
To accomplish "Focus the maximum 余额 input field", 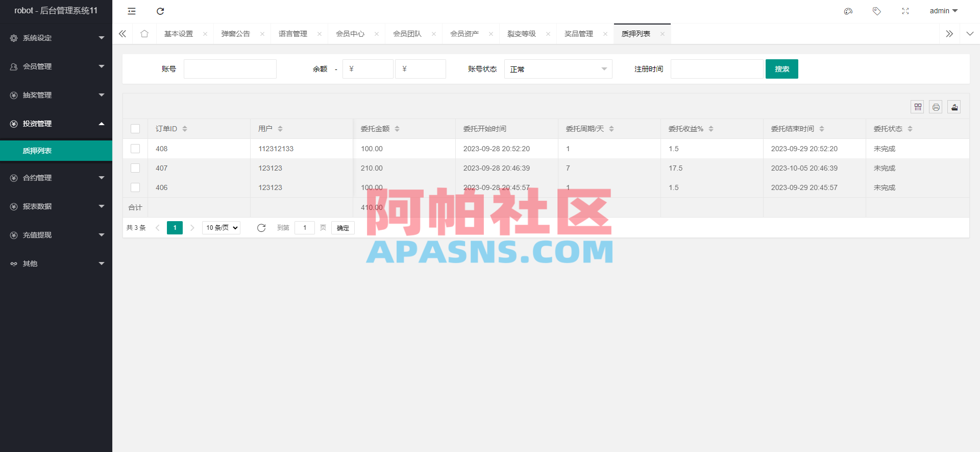I will point(421,69).
